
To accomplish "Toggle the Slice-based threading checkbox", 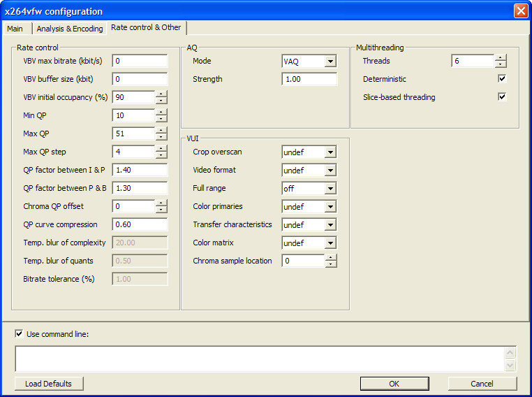I will point(502,96).
